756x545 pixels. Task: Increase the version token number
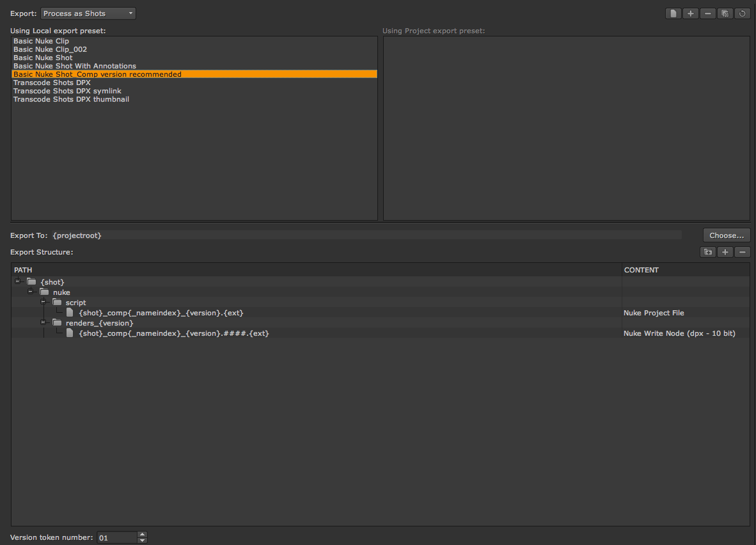pyautogui.click(x=142, y=534)
